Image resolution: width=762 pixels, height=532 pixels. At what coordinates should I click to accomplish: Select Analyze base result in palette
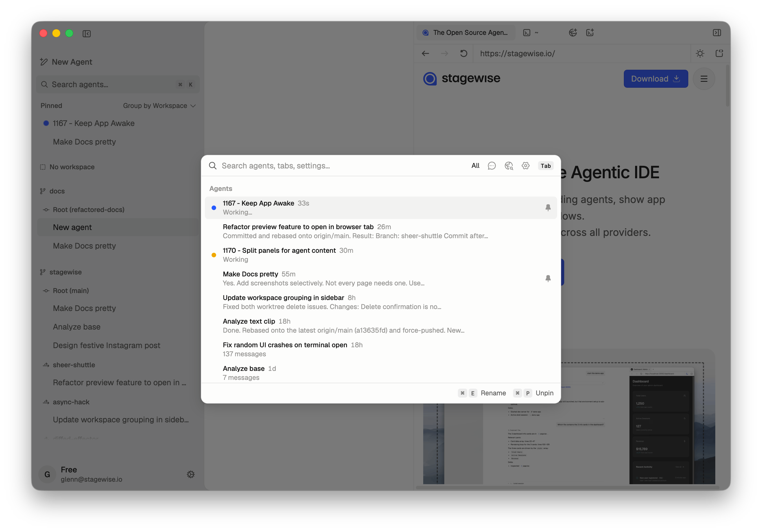pos(381,373)
